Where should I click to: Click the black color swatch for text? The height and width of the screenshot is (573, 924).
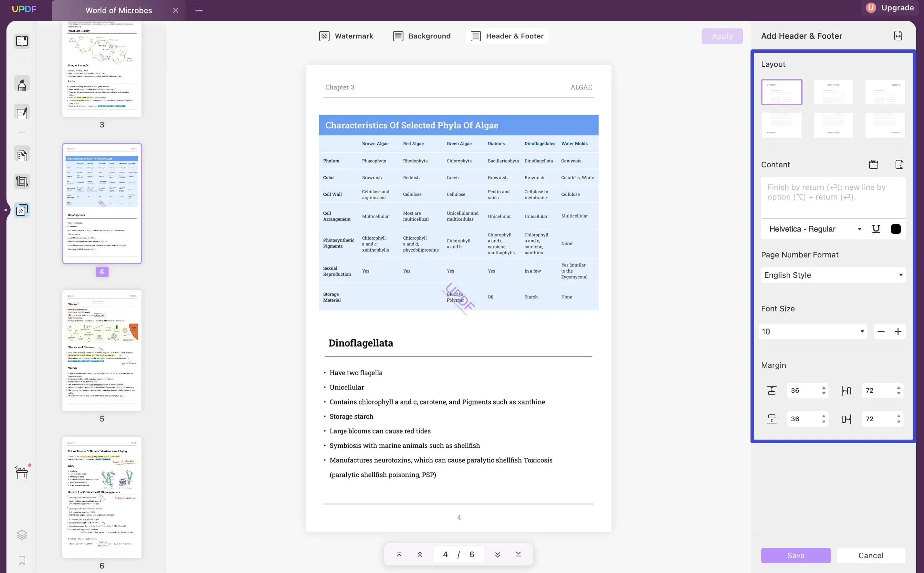[896, 228]
